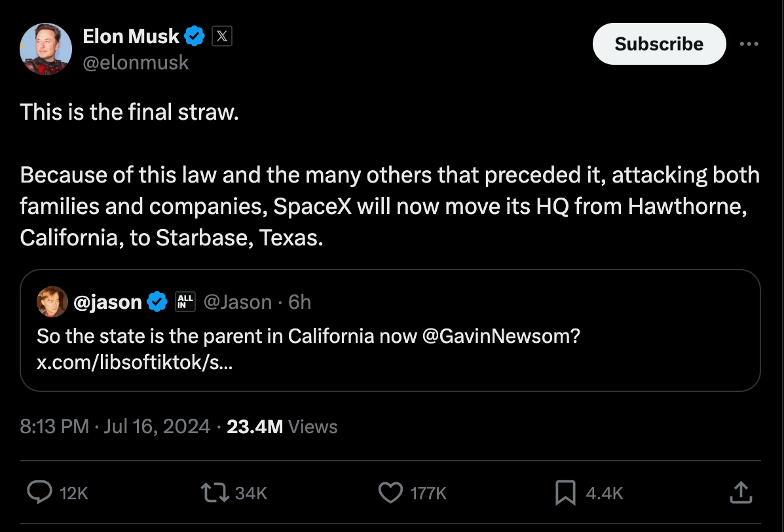Viewport: 784px width, 532px height.
Task: Repost this tweet using the retweet icon
Action: point(214,493)
